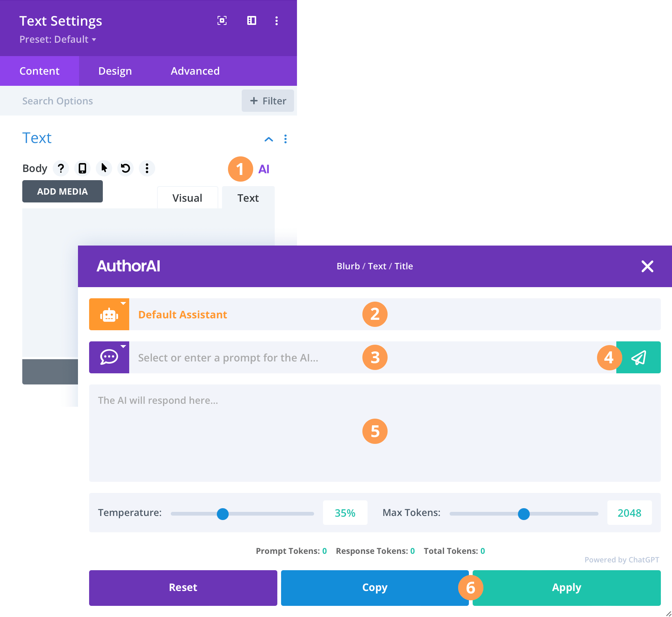The height and width of the screenshot is (617, 672).
Task: Click the AI prompt input field
Action: (373, 357)
